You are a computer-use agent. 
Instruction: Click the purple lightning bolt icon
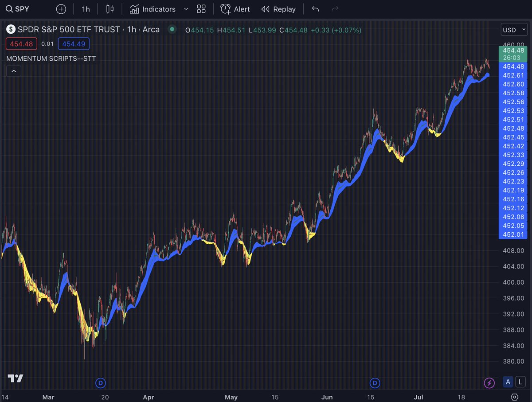[489, 382]
